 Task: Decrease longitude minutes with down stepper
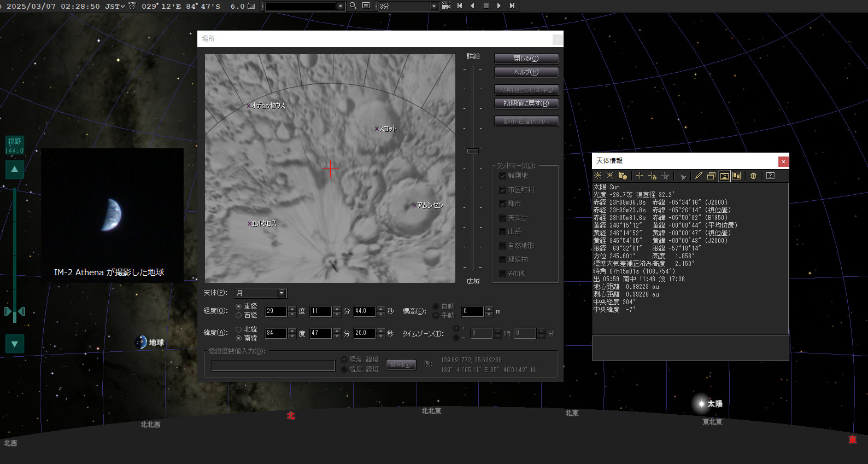pyautogui.click(x=337, y=314)
